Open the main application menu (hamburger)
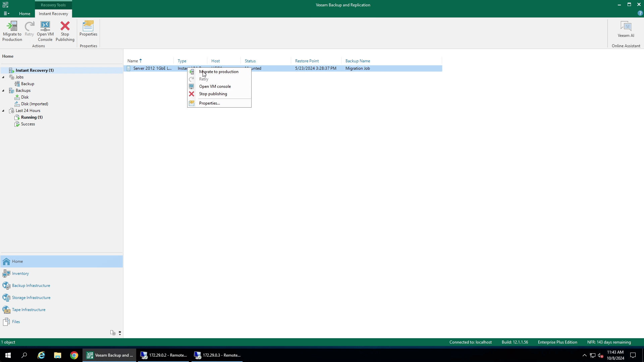644x362 pixels. (6, 14)
